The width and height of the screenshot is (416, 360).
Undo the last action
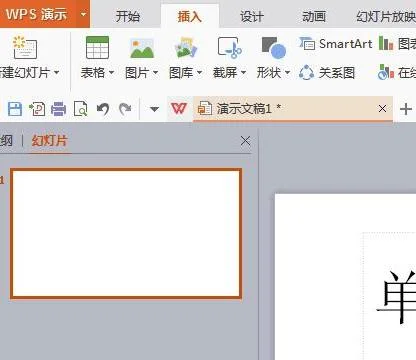coord(103,109)
